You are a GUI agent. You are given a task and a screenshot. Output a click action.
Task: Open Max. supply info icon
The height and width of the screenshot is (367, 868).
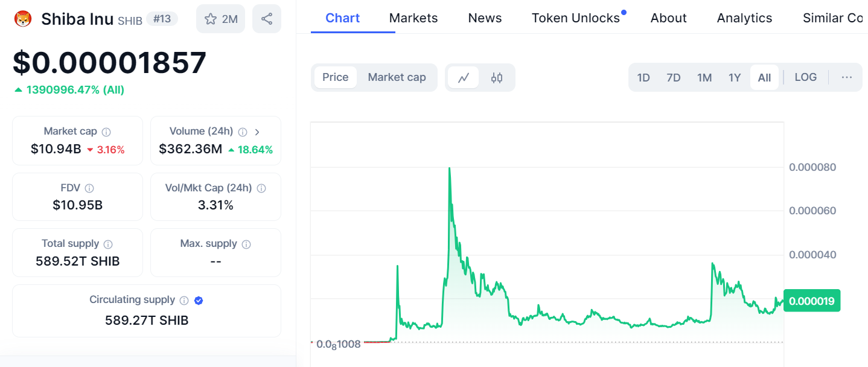[x=246, y=244]
